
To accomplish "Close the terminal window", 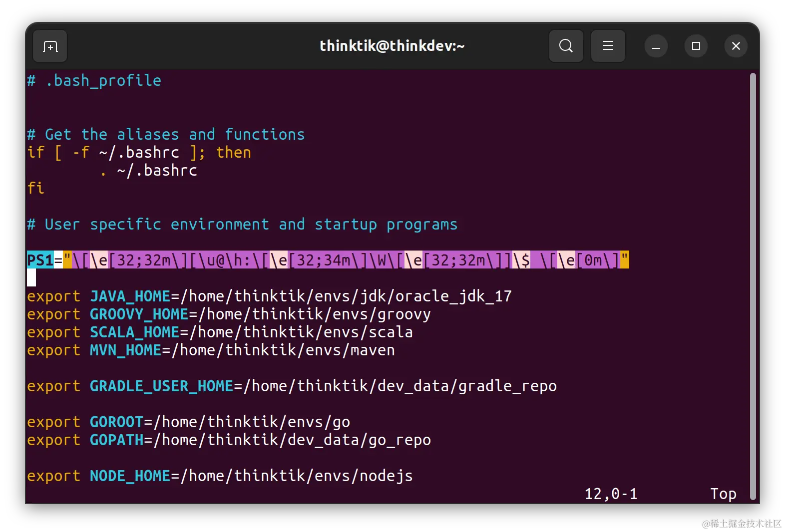I will (736, 46).
